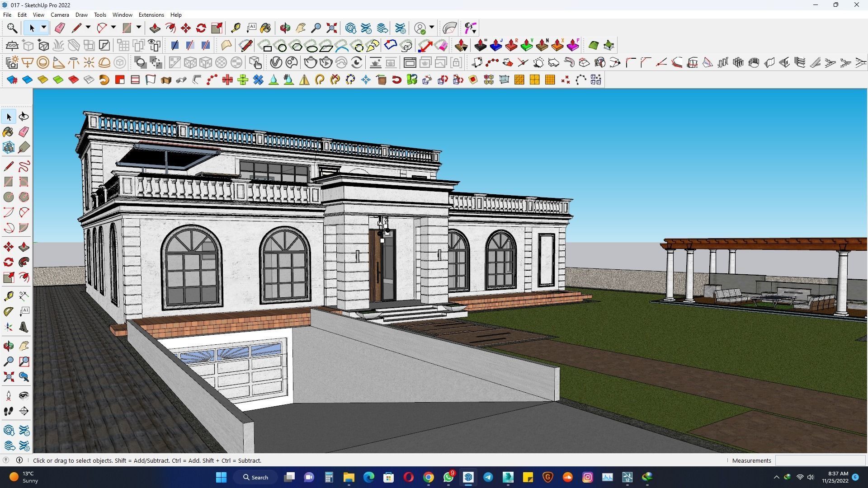
Task: Select the Rotate tool
Action: (200, 28)
